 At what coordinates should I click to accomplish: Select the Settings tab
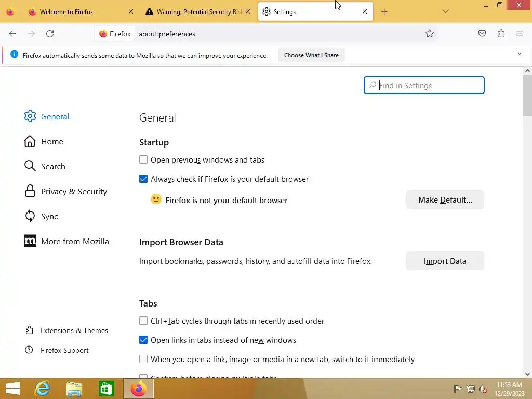pos(315,12)
